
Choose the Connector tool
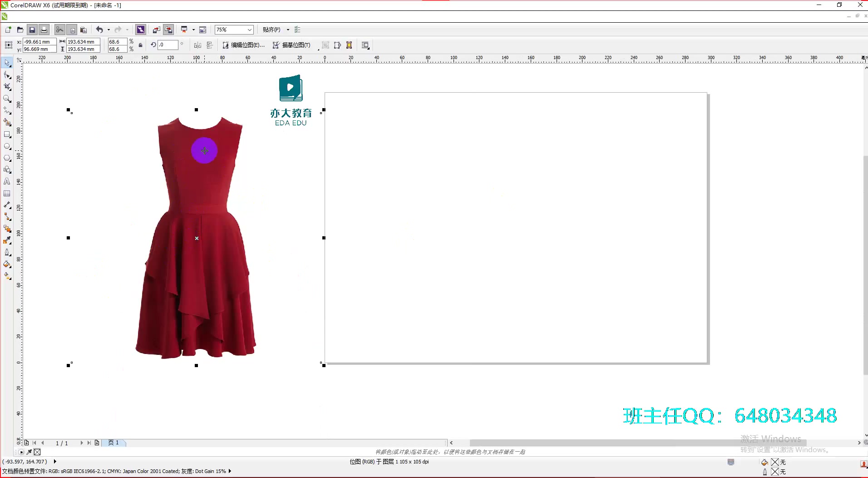(x=7, y=217)
